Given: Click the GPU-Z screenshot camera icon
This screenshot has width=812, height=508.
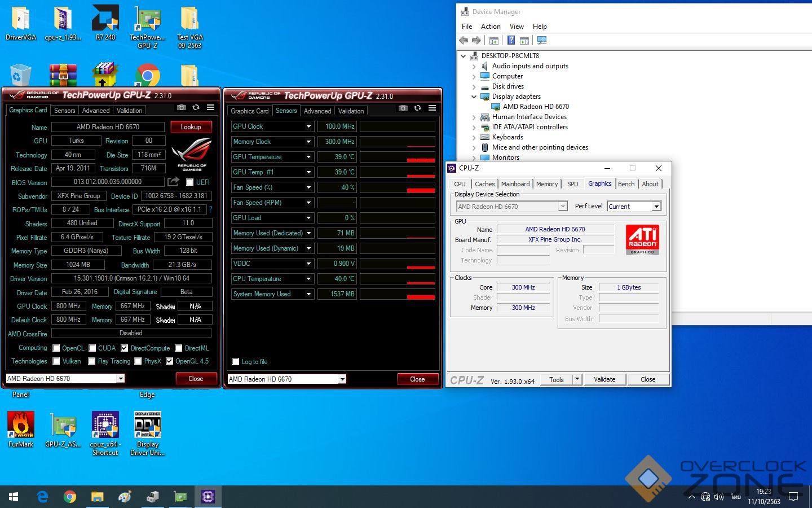Looking at the screenshot, I should (x=181, y=107).
